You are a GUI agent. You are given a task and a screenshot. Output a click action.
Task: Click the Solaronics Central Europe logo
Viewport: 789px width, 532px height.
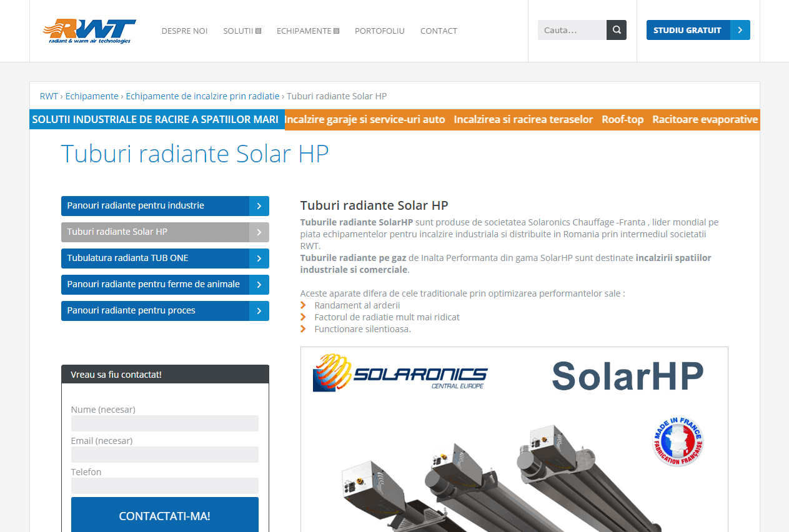click(400, 373)
